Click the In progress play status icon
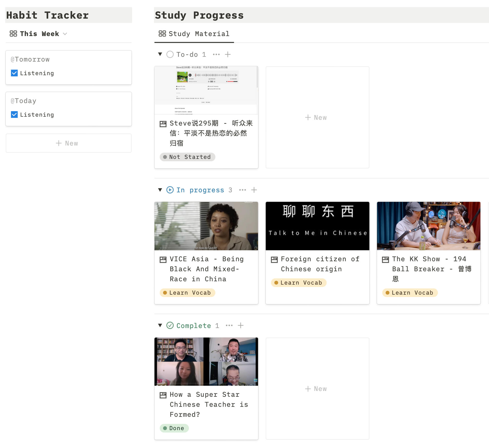The image size is (489, 448). click(x=170, y=190)
